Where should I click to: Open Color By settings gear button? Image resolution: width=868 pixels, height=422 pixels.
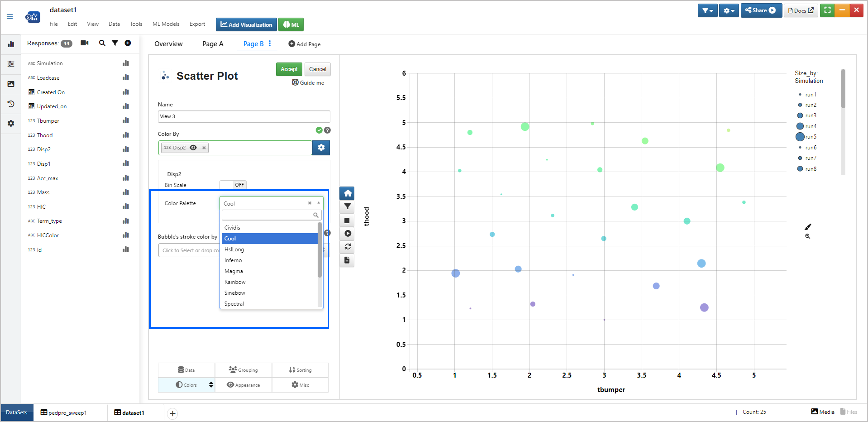321,148
